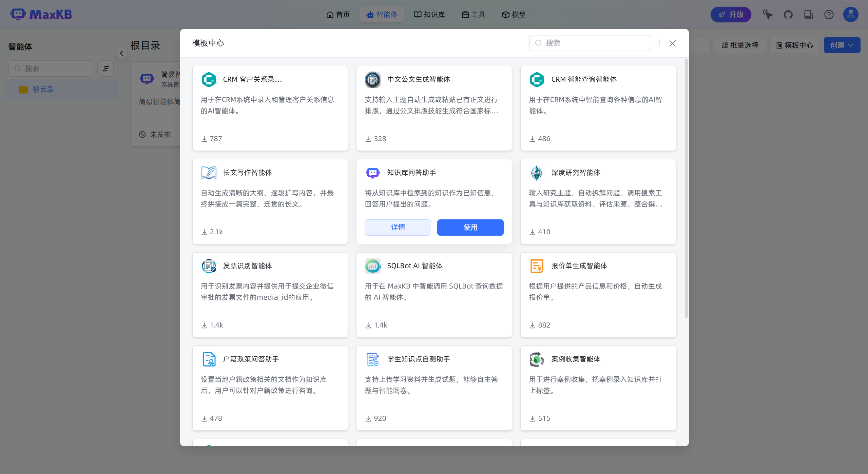Click the 328 download count
The width and height of the screenshot is (868, 474).
380,139
